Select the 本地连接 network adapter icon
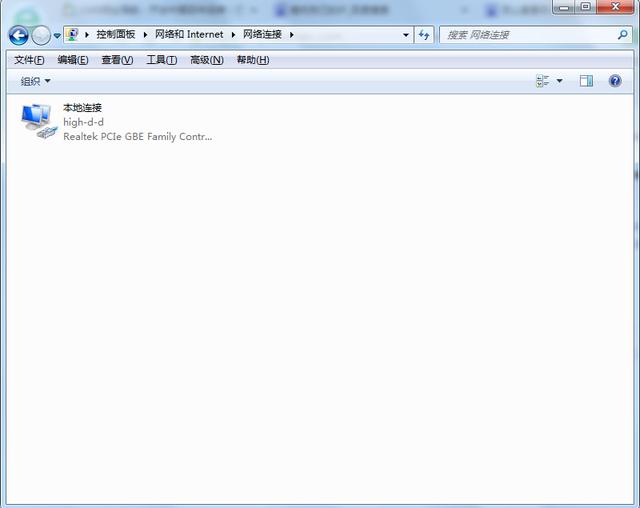640x508 pixels. point(39,121)
